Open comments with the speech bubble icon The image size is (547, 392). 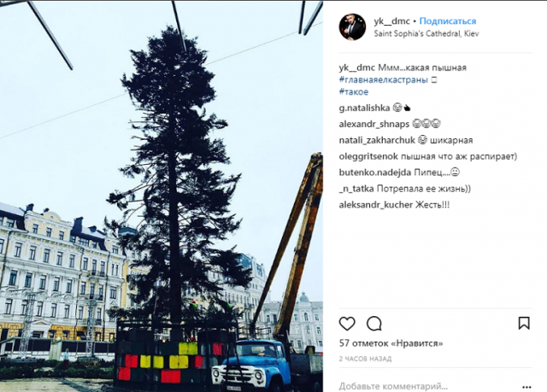[x=374, y=324]
